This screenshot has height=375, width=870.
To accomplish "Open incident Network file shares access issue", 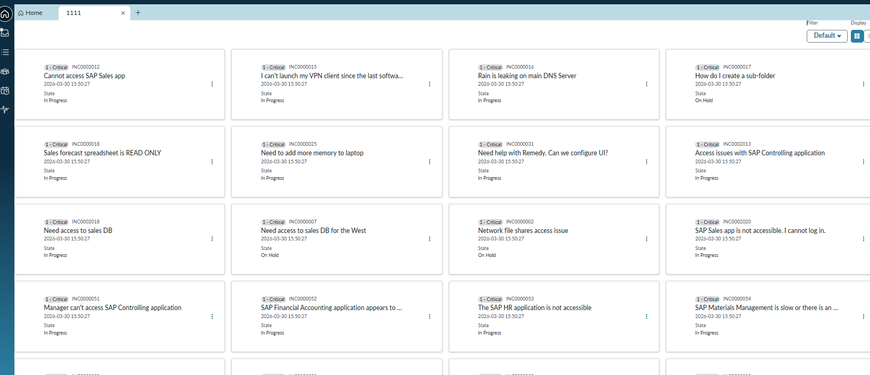I will pyautogui.click(x=523, y=230).
